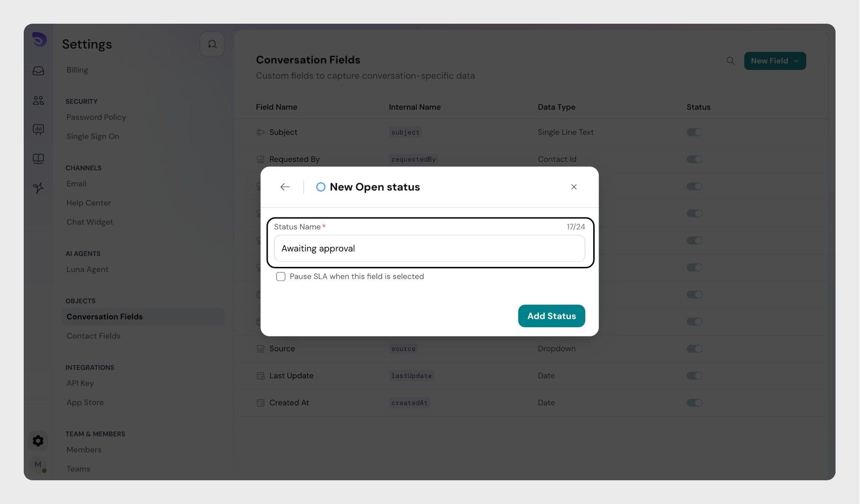Click the back arrow in the status dialog

(x=285, y=187)
